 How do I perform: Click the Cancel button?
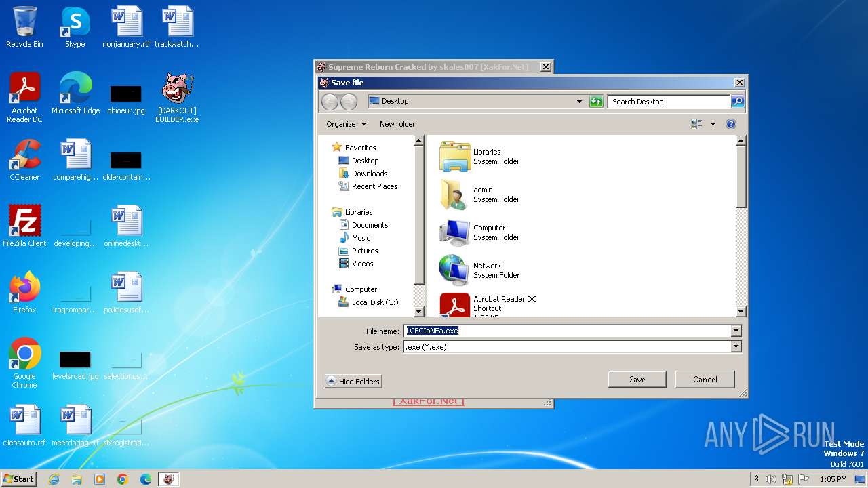(x=705, y=380)
